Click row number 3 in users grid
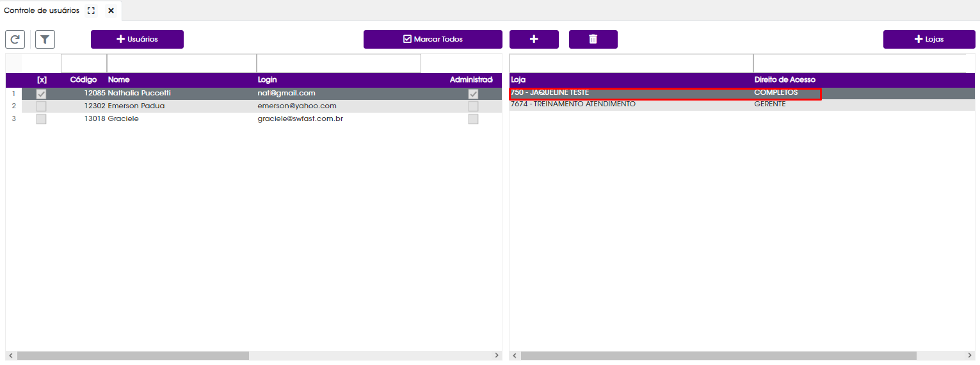 coord(13,119)
